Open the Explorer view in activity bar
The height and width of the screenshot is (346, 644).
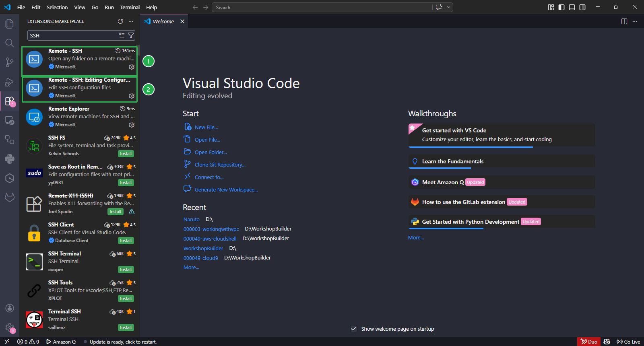(10, 24)
